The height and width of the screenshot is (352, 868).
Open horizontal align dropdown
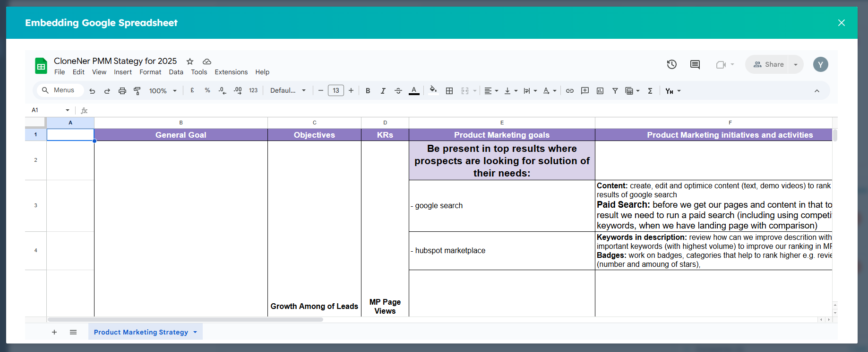click(x=491, y=91)
